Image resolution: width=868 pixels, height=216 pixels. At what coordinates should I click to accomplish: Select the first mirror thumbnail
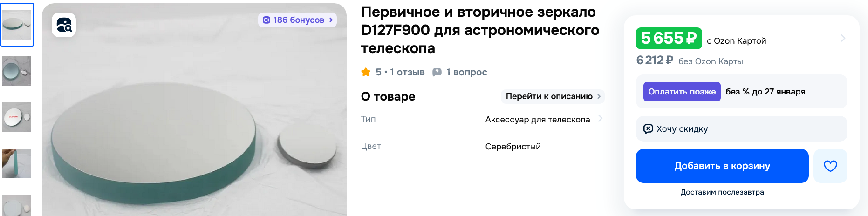pos(17,25)
